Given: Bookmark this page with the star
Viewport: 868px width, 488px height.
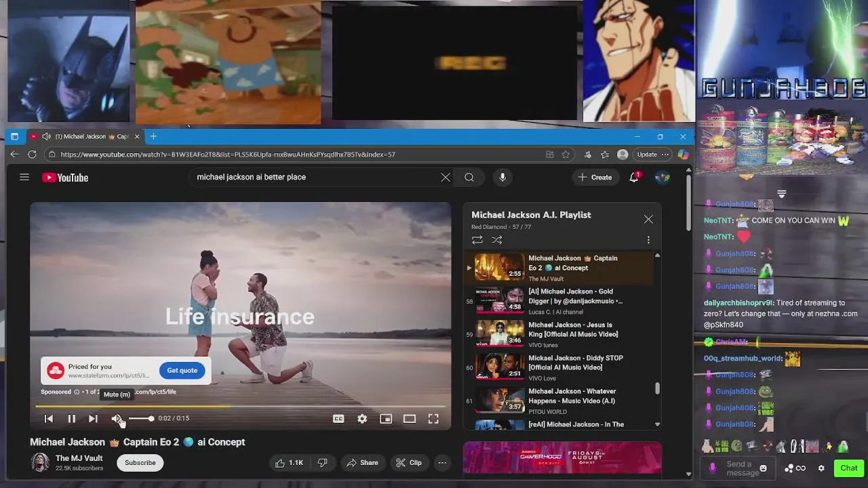Looking at the screenshot, I should tap(566, 155).
